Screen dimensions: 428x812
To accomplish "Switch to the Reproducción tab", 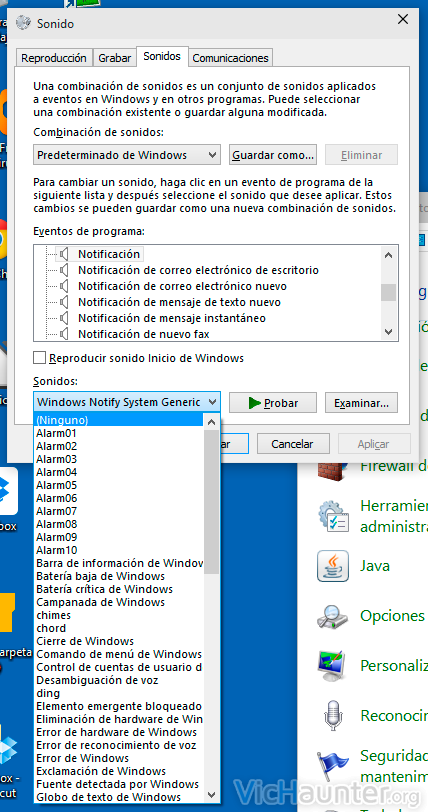I will [x=54, y=59].
